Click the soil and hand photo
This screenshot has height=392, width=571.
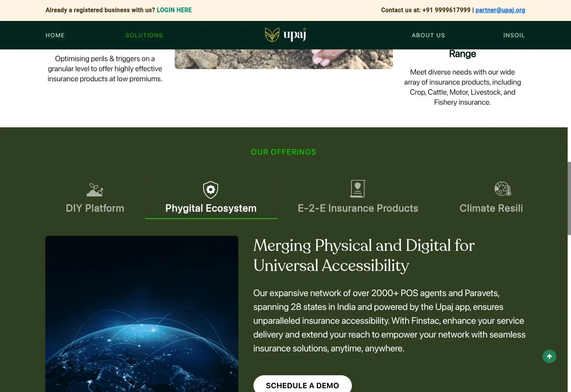coord(284,59)
